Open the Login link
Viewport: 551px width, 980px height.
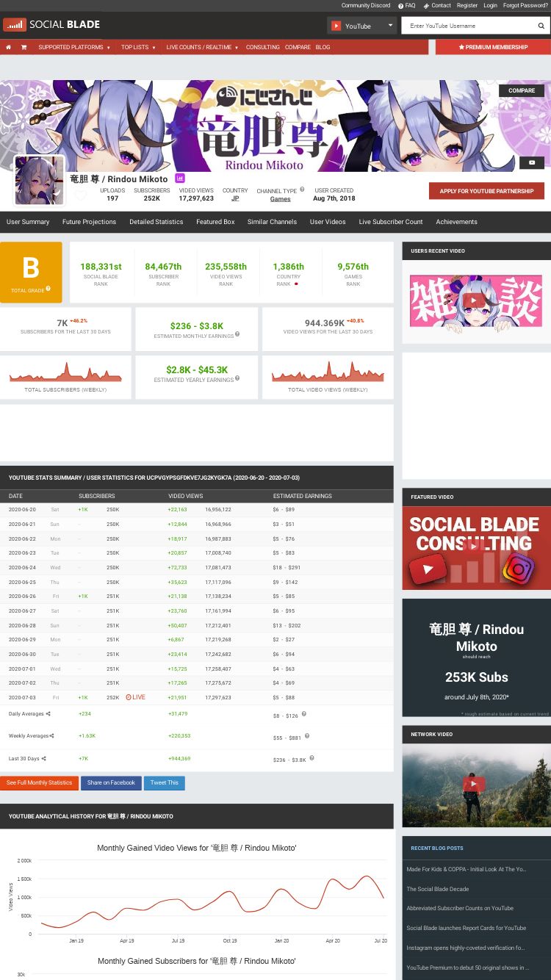click(x=490, y=5)
